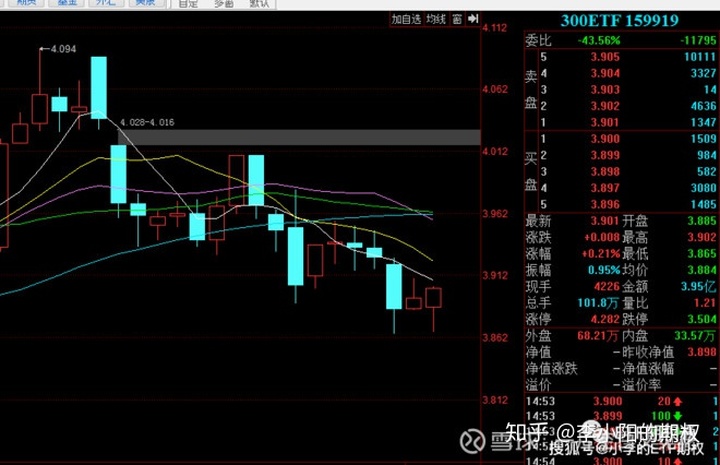Select buy level 5 price 3.896
This screenshot has height=465, width=720.
(605, 204)
